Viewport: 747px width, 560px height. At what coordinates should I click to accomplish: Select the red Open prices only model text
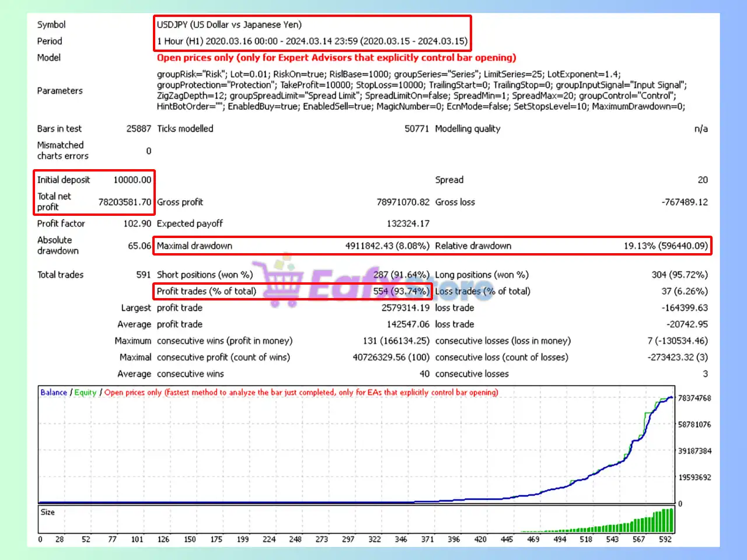(336, 58)
